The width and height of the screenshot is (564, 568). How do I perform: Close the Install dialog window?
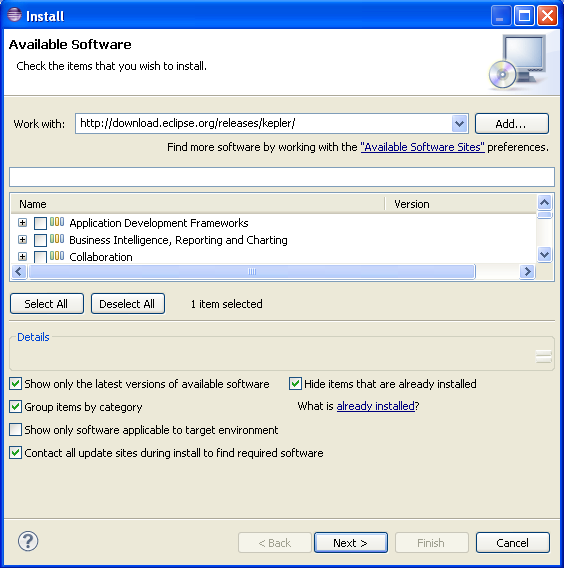pyautogui.click(x=547, y=16)
